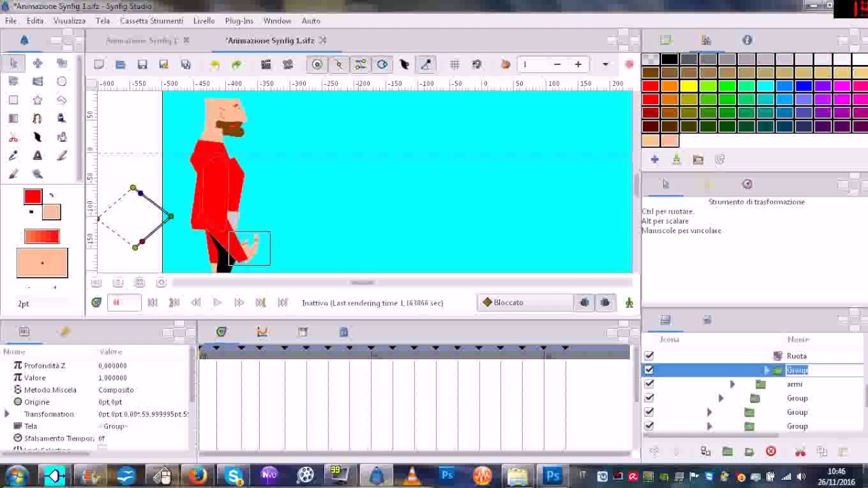This screenshot has height=488, width=868.
Task: Open render settings clapperboard icon
Action: 266,64
